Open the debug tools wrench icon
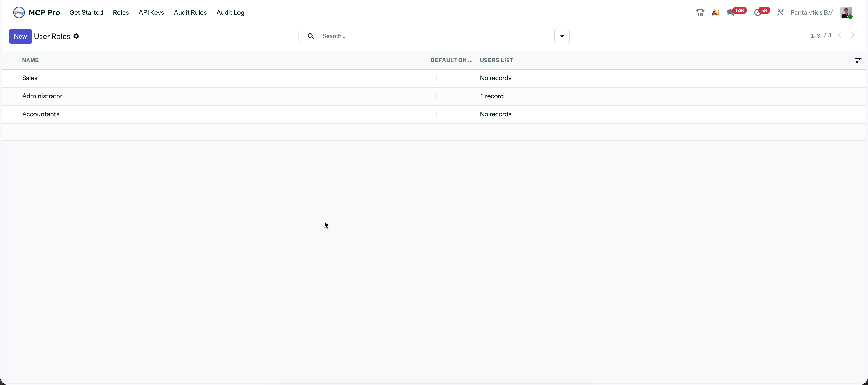 [780, 12]
